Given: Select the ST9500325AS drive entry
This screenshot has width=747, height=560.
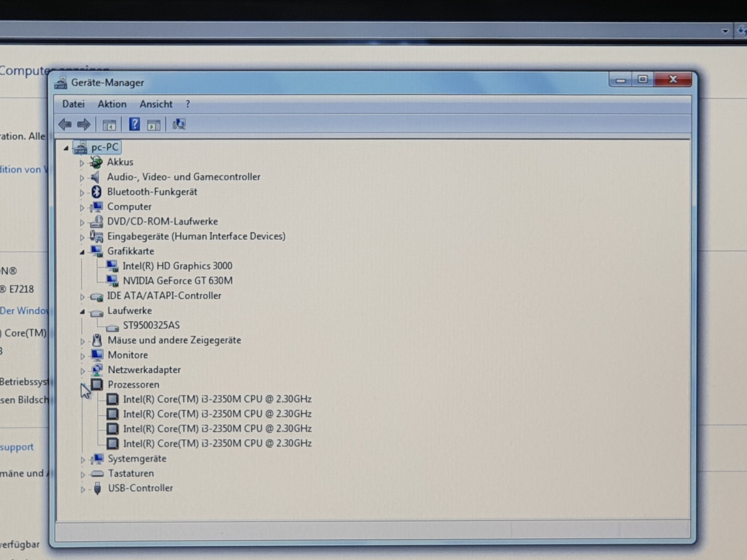Looking at the screenshot, I should pyautogui.click(x=151, y=325).
